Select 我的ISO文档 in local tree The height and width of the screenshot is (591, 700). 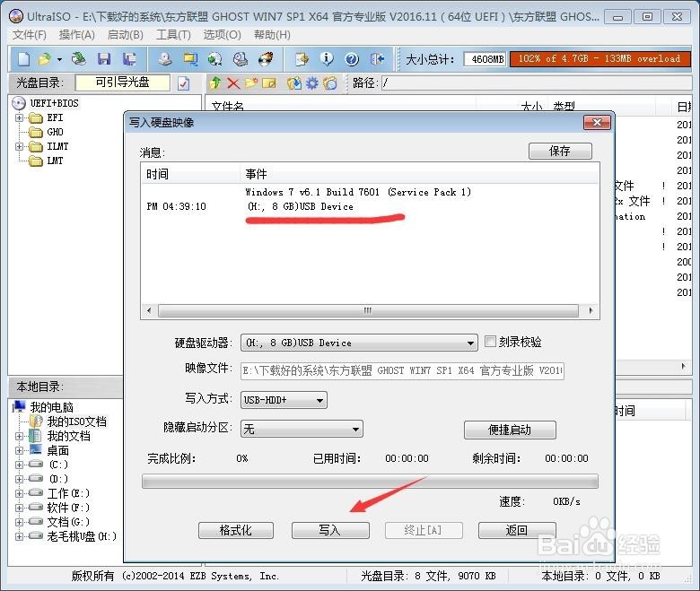77,422
